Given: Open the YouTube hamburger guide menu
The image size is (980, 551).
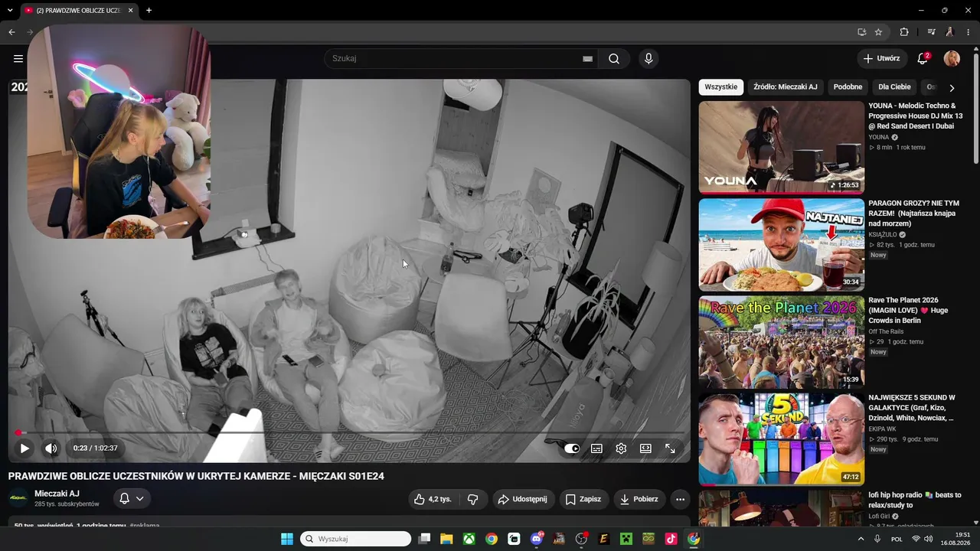Looking at the screenshot, I should [x=18, y=59].
